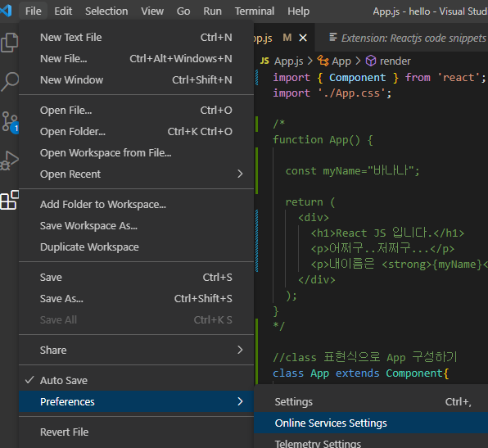Open the View menu
This screenshot has height=448, width=488.
tap(152, 11)
